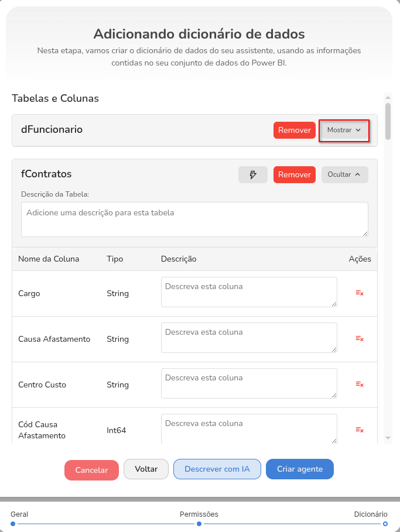Click Criar agente

tap(299, 469)
